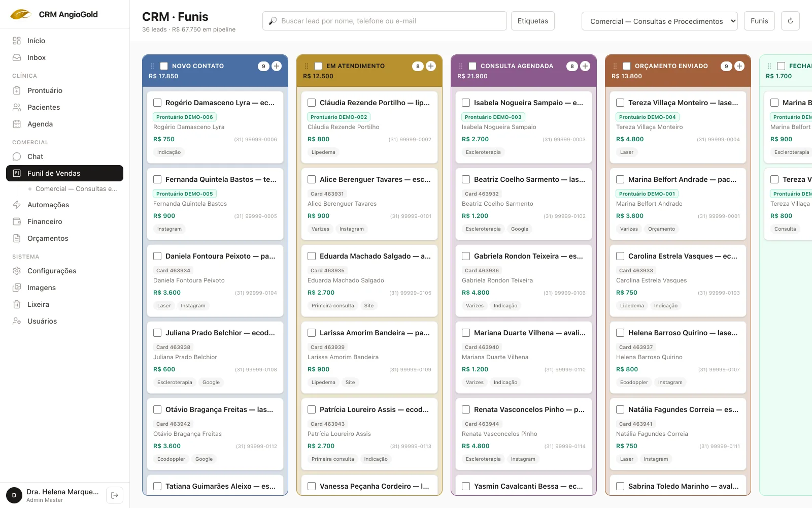The height and width of the screenshot is (508, 812).
Task: Open Automações in sidebar
Action: pos(65,205)
